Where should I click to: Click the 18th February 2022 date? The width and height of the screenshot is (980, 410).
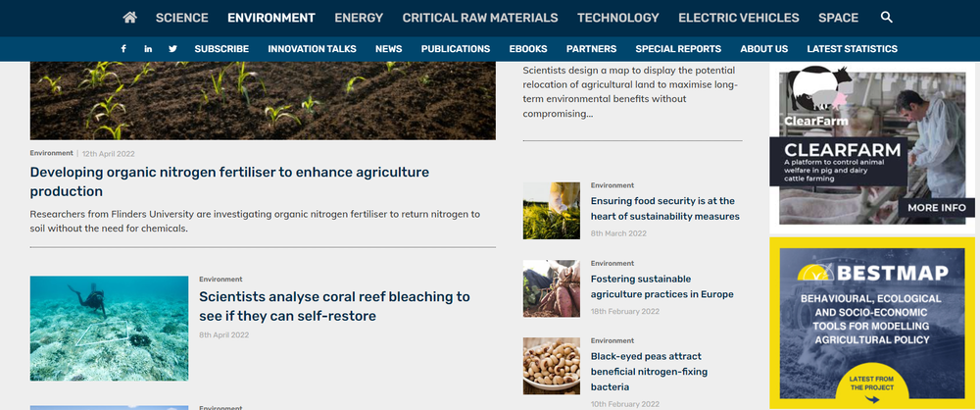coord(625,311)
